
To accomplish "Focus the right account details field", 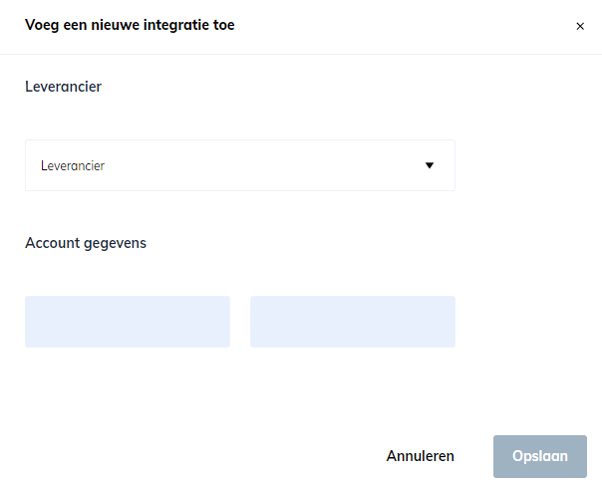I will click(x=352, y=322).
